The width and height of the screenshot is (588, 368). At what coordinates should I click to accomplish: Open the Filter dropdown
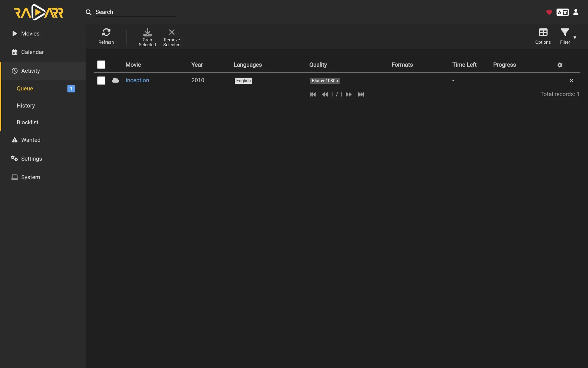568,37
